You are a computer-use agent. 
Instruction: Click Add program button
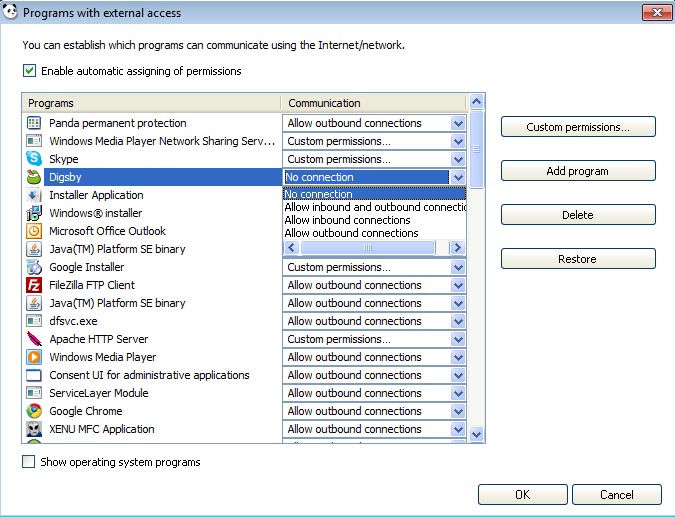pyautogui.click(x=578, y=171)
